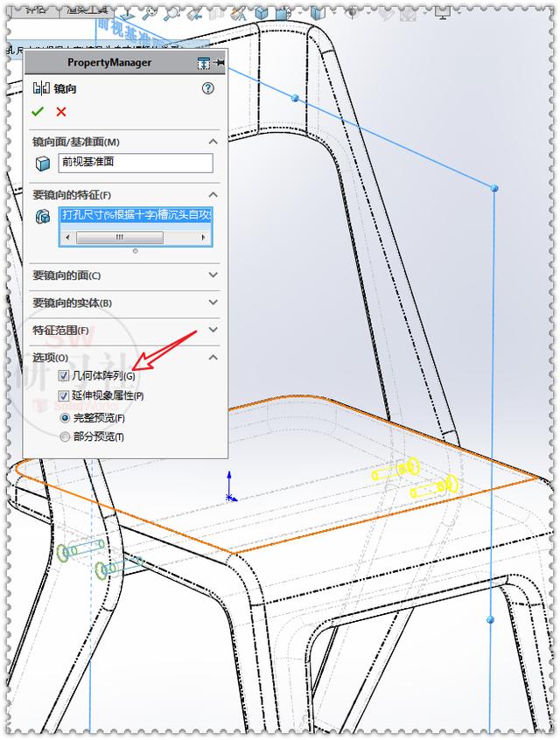Expand the 特征范围(F) section
Image resolution: width=560 pixels, height=740 pixels.
[213, 330]
